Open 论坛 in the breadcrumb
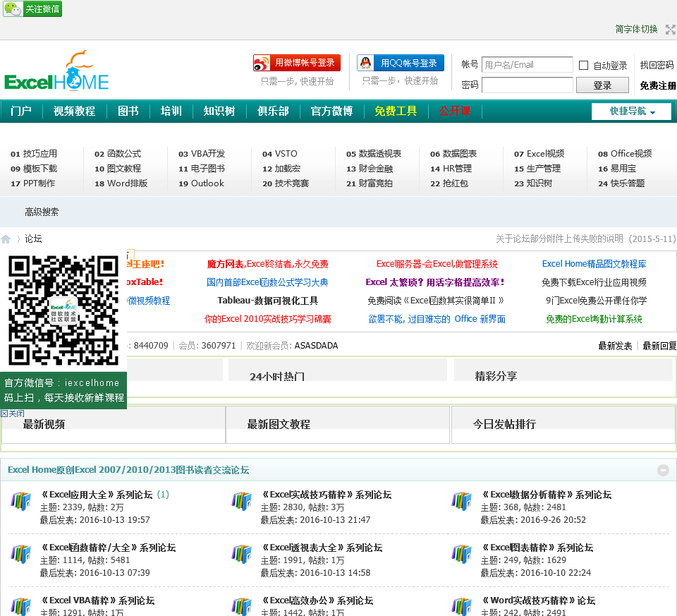 (33, 239)
